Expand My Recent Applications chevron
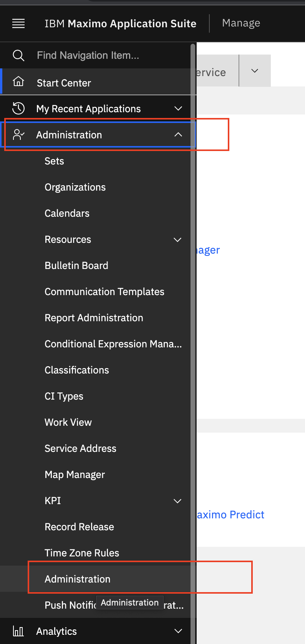 click(x=178, y=108)
